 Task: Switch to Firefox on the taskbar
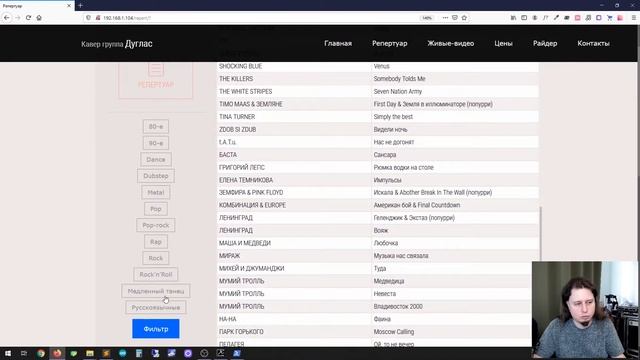(x=57, y=353)
